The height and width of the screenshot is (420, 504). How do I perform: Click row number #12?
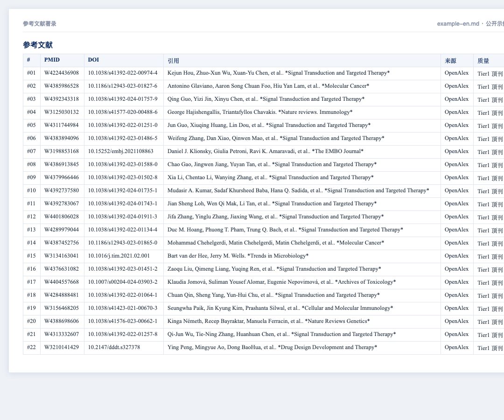31,217
